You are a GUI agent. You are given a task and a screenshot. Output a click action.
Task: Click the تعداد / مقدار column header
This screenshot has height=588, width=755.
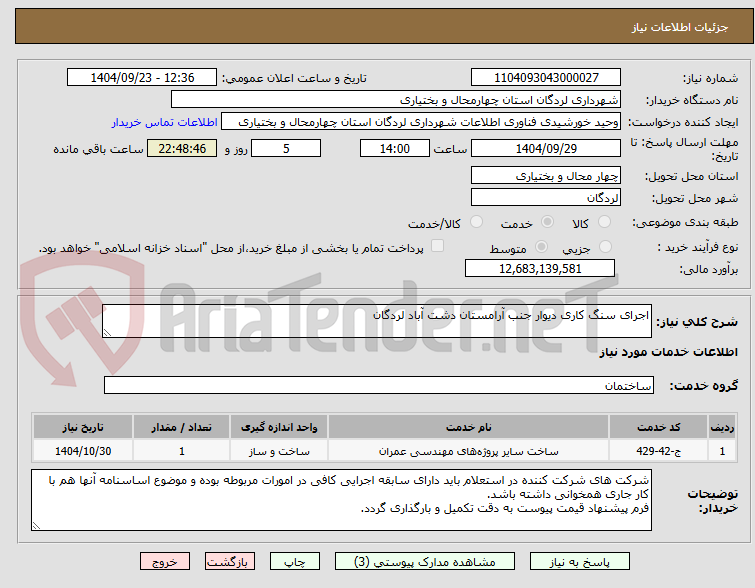(x=182, y=427)
